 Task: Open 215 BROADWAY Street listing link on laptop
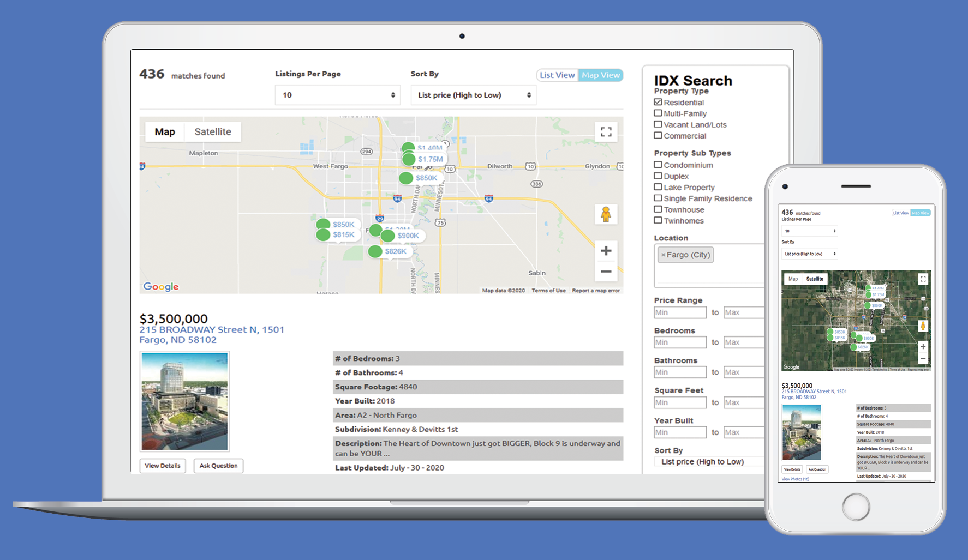click(x=212, y=335)
